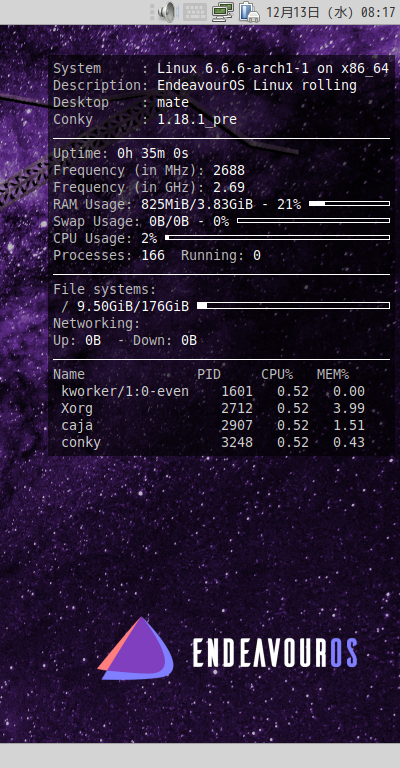
Task: Click the ENDEAVOUROS wordmark text
Action: click(x=275, y=652)
